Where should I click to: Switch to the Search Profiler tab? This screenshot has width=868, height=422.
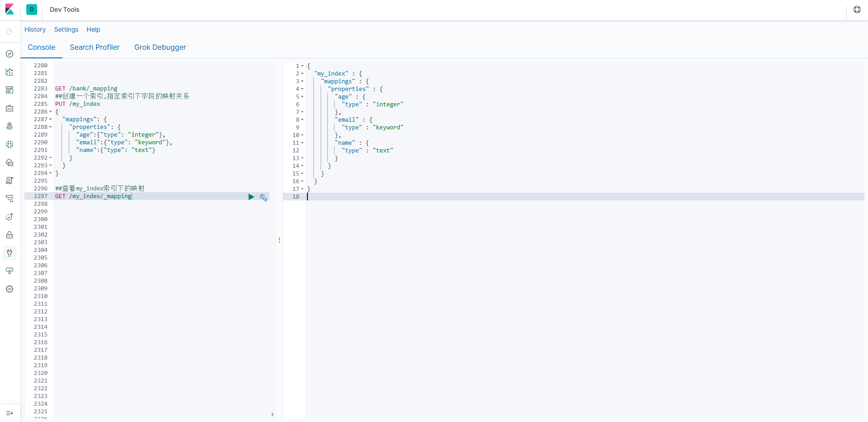point(95,47)
